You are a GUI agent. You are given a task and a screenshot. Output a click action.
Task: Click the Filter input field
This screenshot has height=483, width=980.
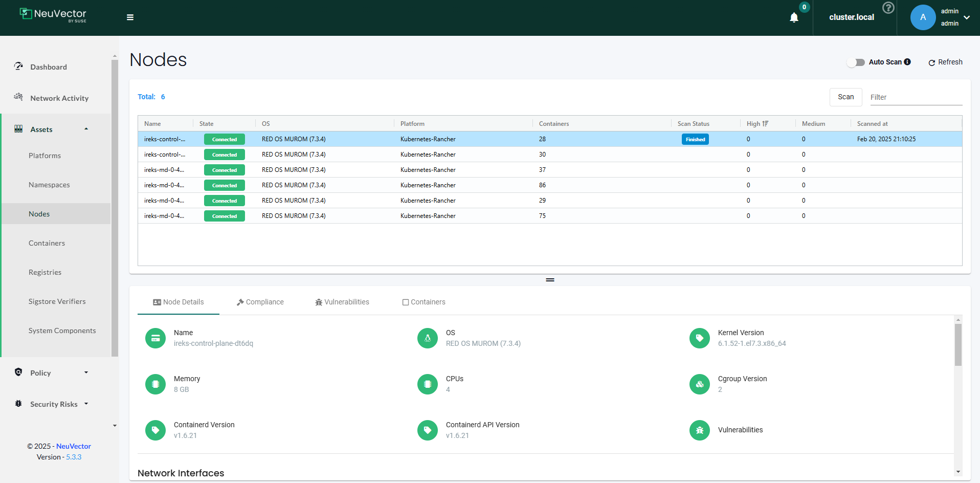916,97
